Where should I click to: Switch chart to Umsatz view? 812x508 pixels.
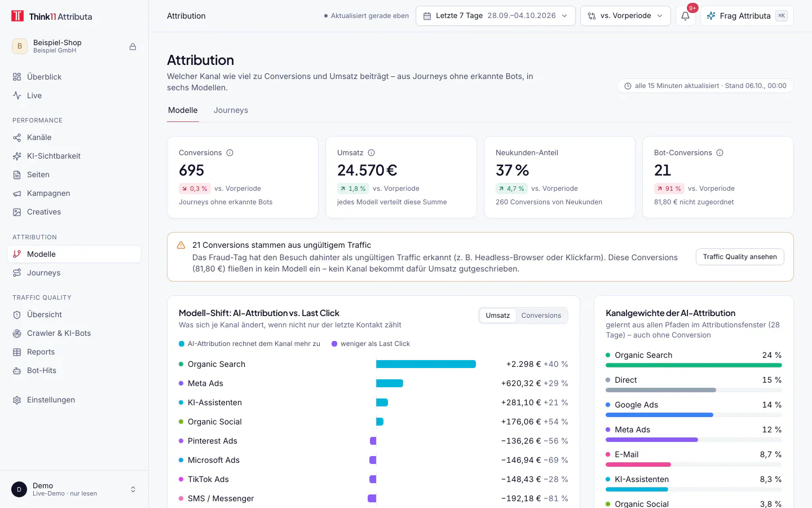tap(498, 316)
